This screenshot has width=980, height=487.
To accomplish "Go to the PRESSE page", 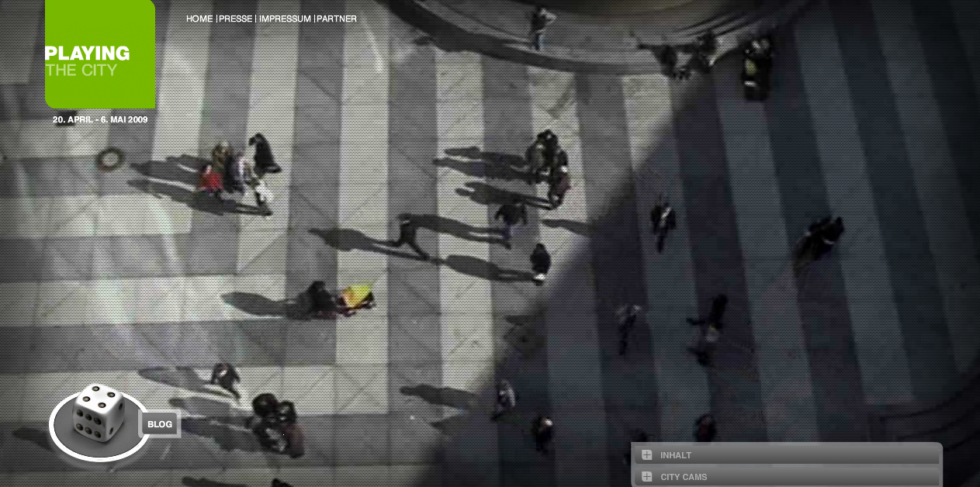I will [x=235, y=19].
